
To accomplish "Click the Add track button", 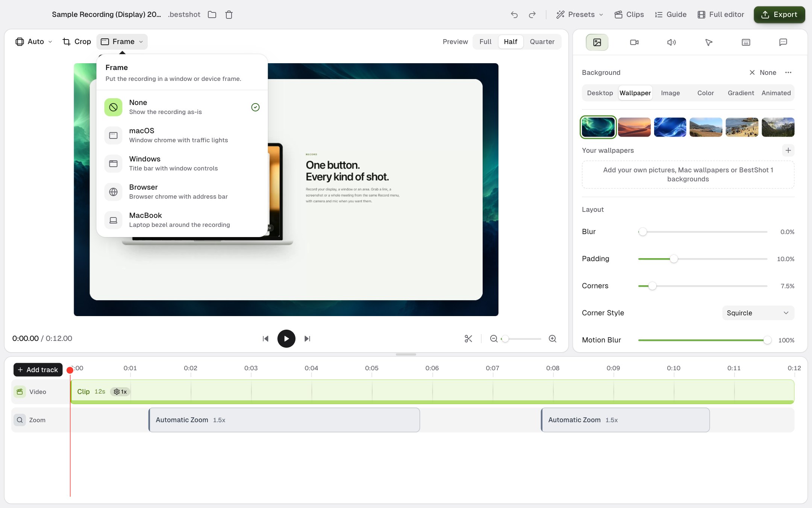I will (38, 370).
